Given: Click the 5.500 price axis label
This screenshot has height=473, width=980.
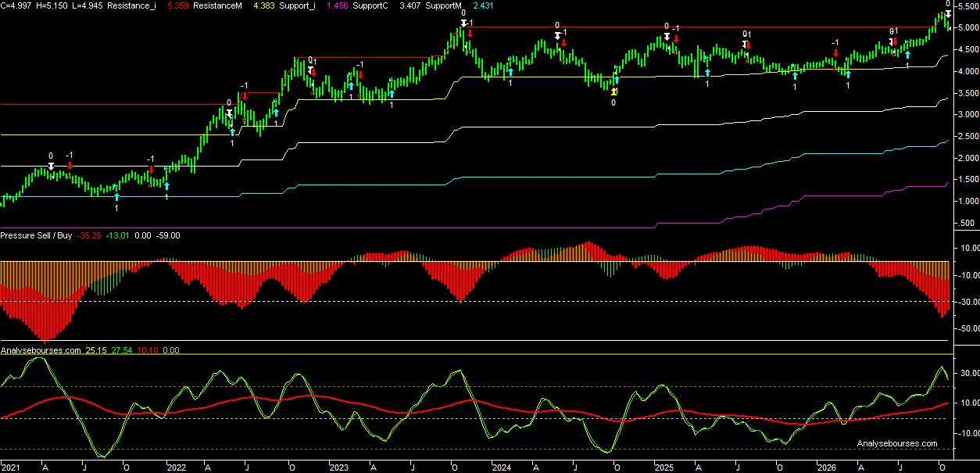Looking at the screenshot, I should click(967, 6).
